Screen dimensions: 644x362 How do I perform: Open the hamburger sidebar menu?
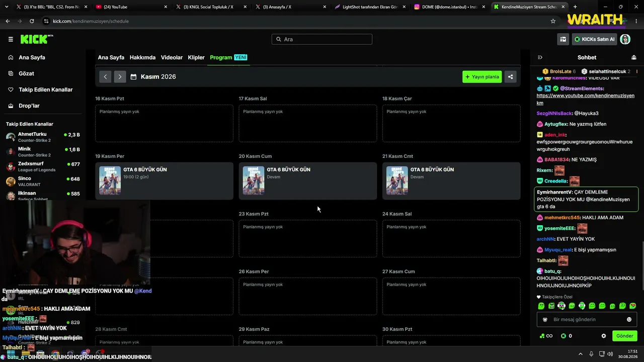pyautogui.click(x=11, y=39)
